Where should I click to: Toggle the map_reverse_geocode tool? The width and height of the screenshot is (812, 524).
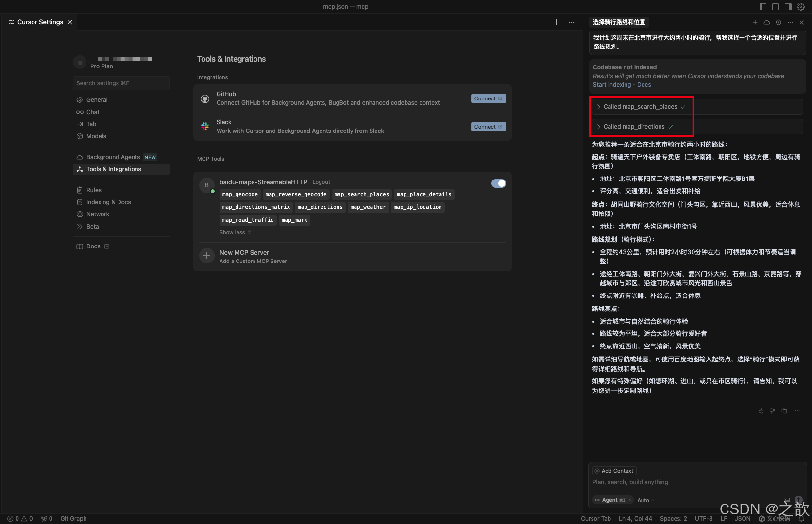(x=296, y=195)
